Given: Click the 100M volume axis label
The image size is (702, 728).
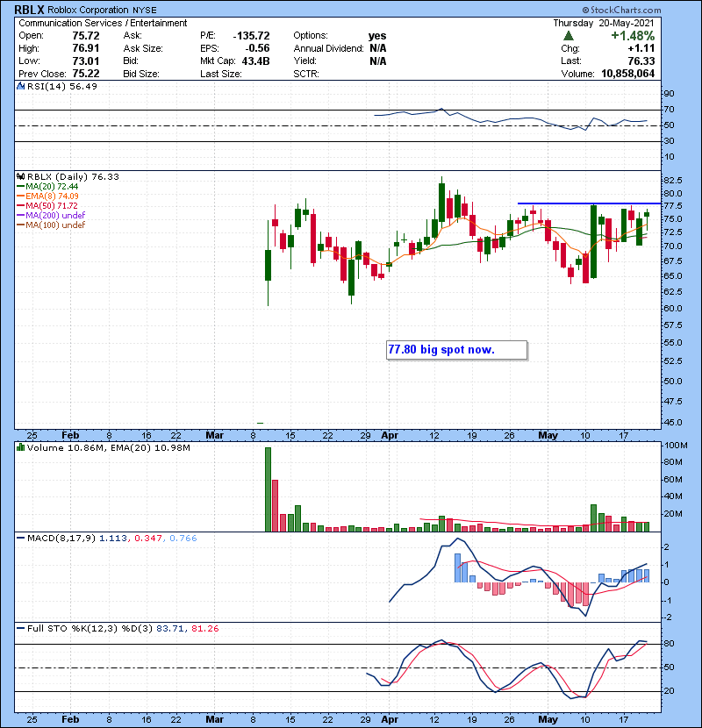Looking at the screenshot, I should 676,446.
